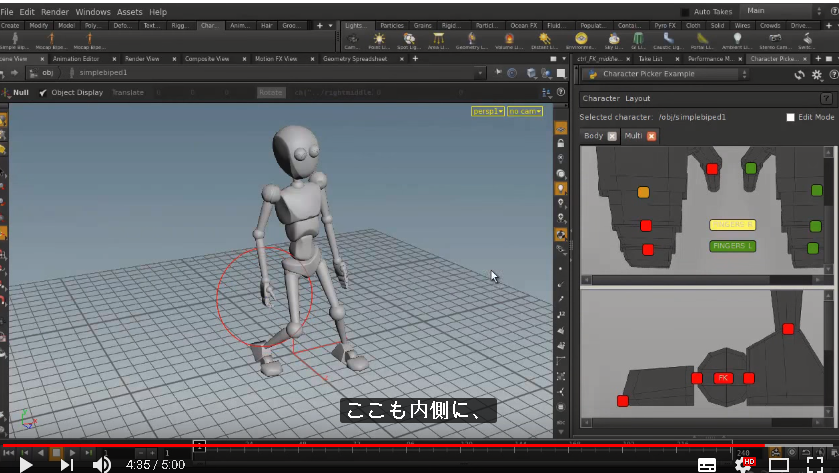Select the Ambient Light bulb shelf tool

(737, 41)
